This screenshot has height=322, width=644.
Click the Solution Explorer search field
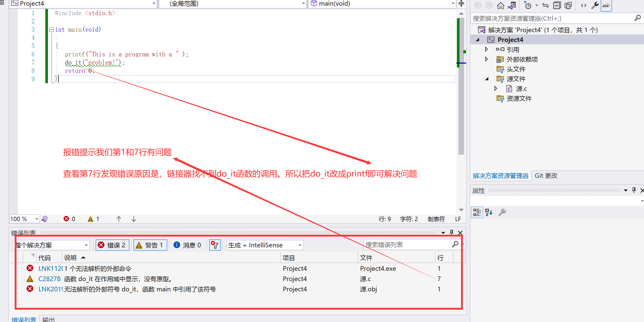pyautogui.click(x=553, y=18)
